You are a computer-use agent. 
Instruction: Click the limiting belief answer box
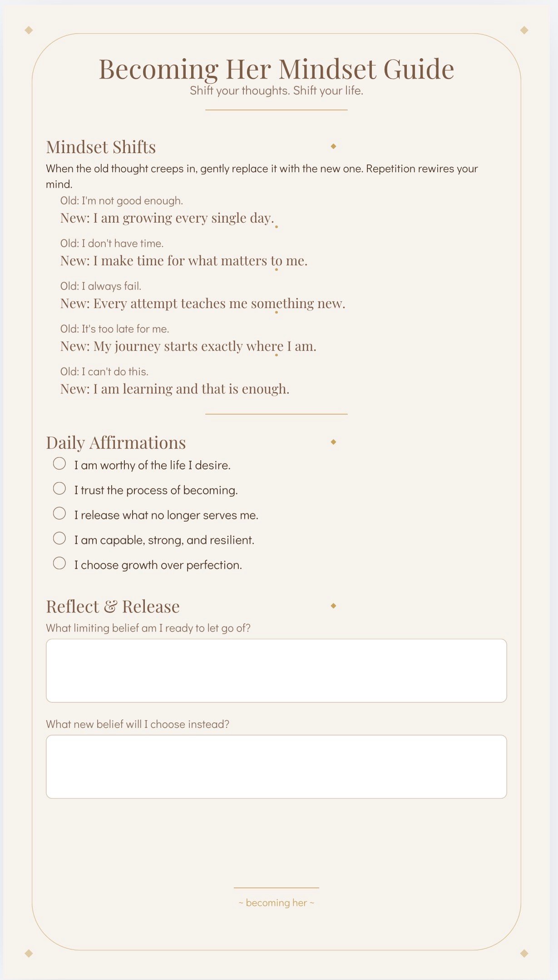coord(276,671)
